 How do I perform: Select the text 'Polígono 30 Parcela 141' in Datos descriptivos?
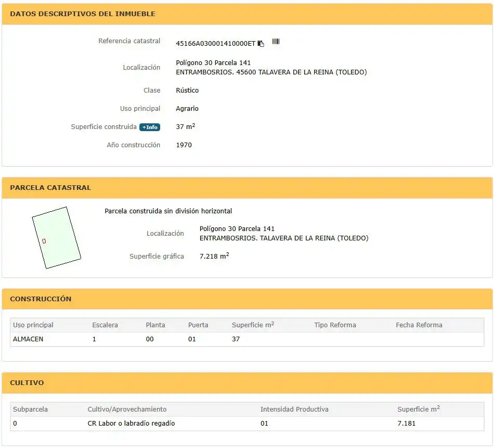[x=213, y=63]
